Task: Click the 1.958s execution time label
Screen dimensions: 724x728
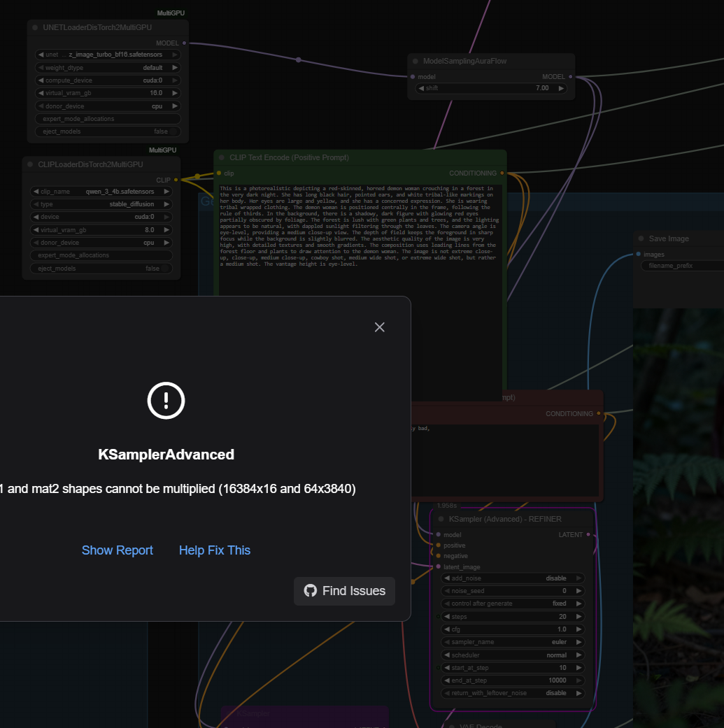Action: (x=447, y=505)
